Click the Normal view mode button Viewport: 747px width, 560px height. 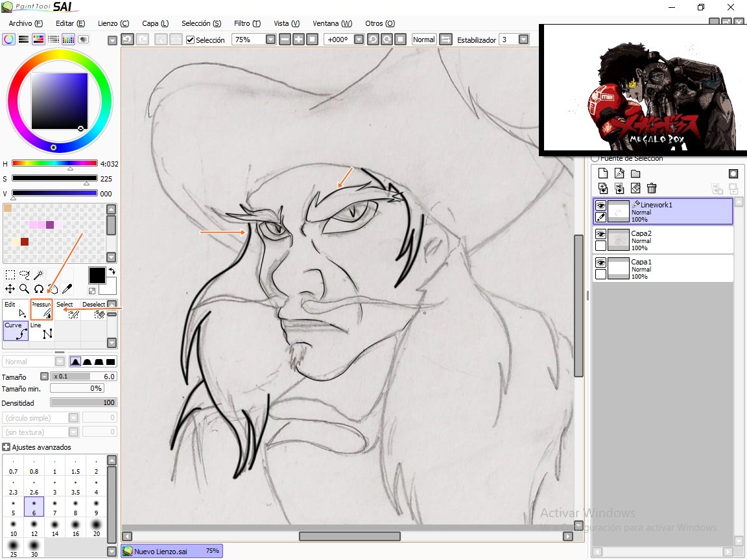tap(424, 40)
